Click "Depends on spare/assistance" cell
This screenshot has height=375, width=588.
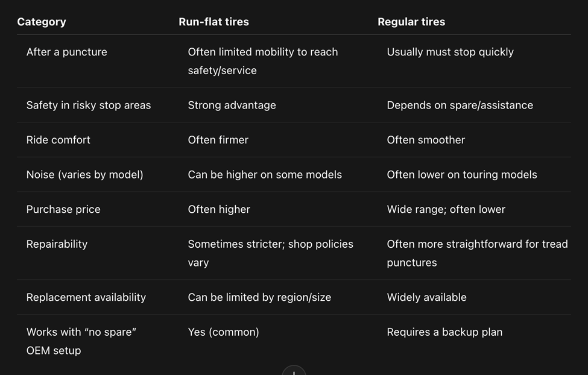460,105
